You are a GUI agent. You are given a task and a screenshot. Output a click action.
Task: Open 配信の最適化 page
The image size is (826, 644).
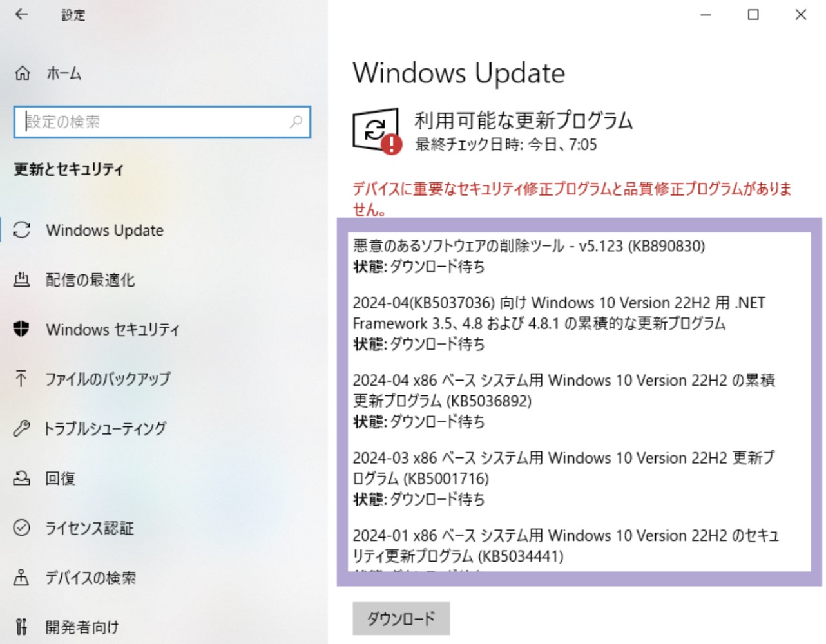click(90, 279)
